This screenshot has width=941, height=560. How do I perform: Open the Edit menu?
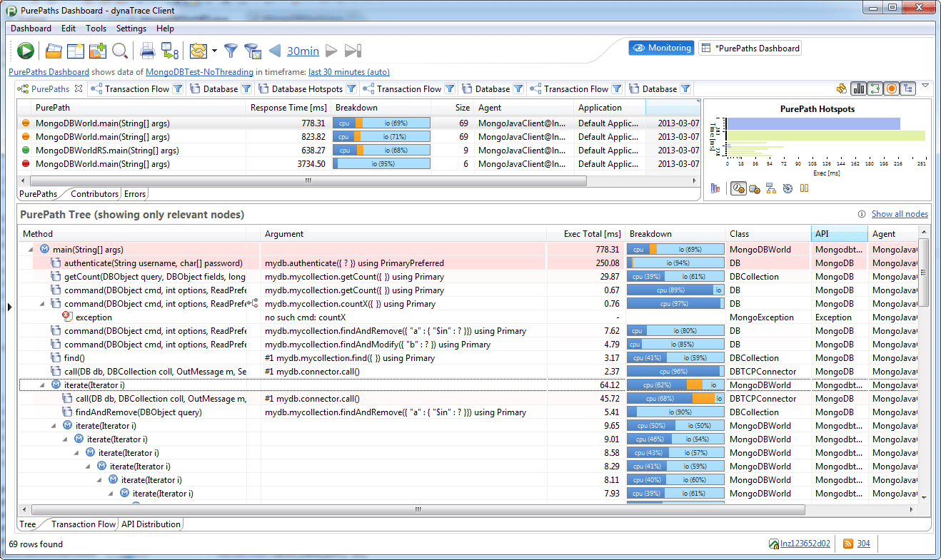coord(69,29)
